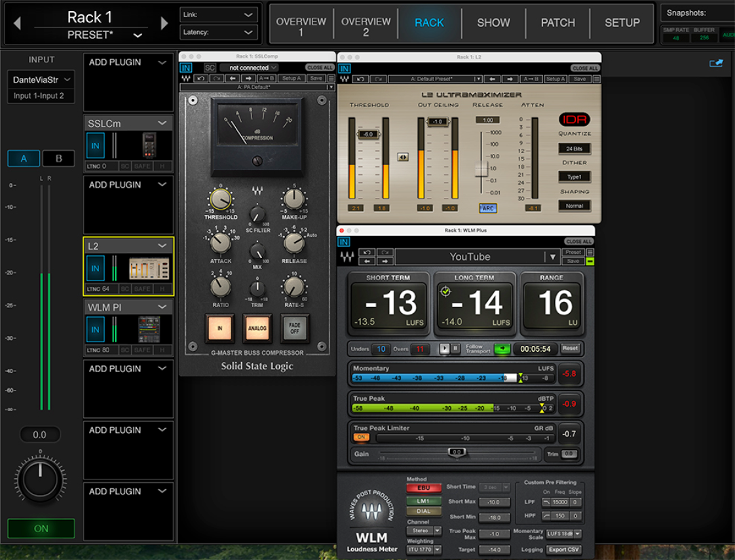
Task: Click the L2 threshold link button
Action: [403, 157]
